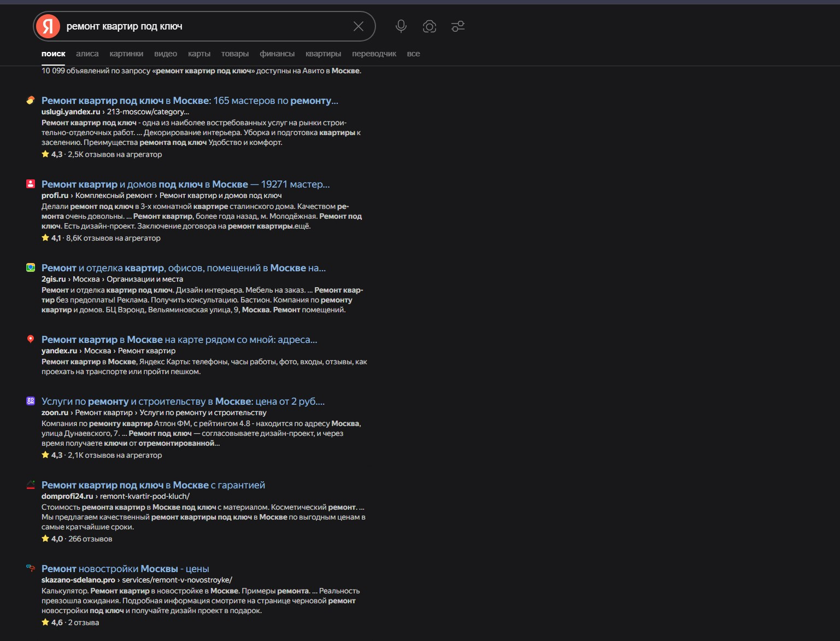Open 'Ремонт новостройки Москвы - цены' result

pos(125,569)
